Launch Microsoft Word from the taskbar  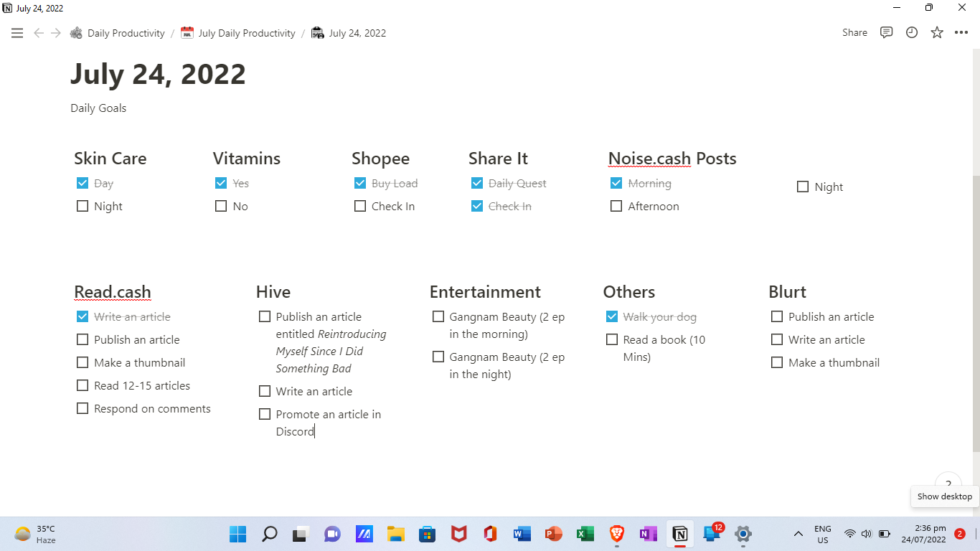coord(522,534)
